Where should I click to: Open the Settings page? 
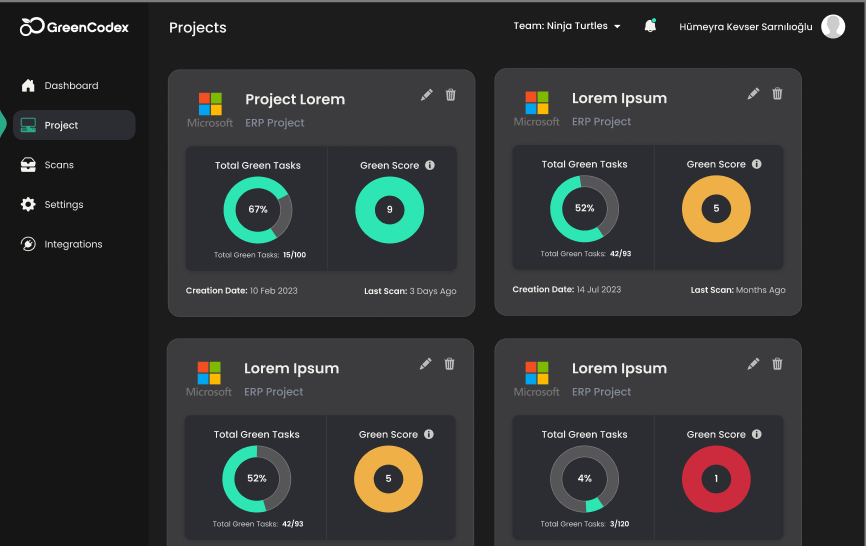[63, 205]
